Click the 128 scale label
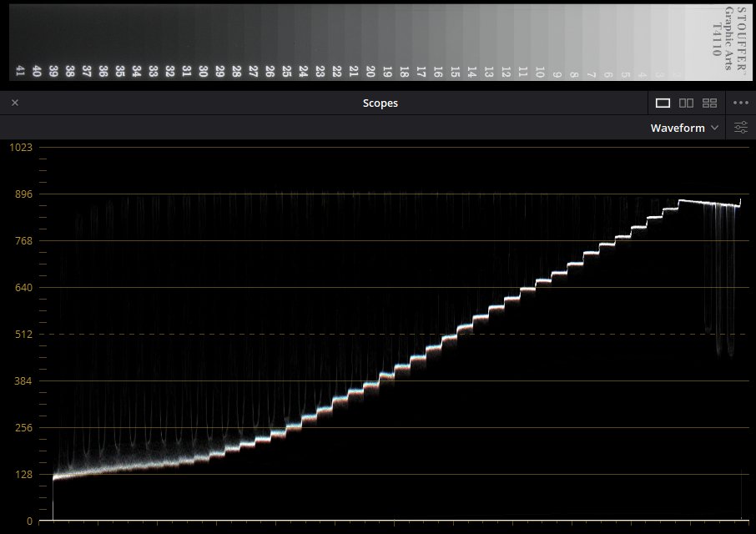This screenshot has height=534, width=756. point(23,475)
